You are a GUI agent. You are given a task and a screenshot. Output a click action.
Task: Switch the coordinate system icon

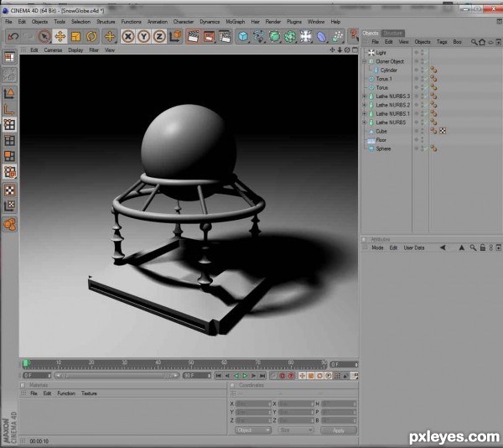point(175,37)
